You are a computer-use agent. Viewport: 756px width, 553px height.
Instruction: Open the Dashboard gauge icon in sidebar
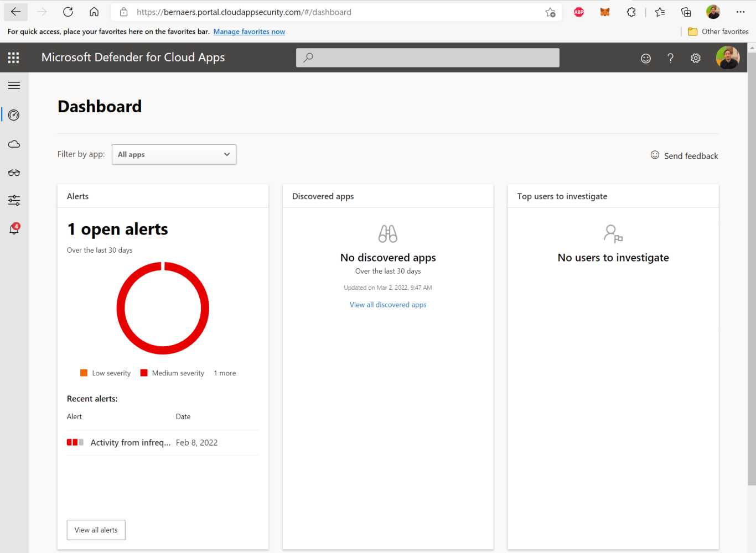coord(14,114)
